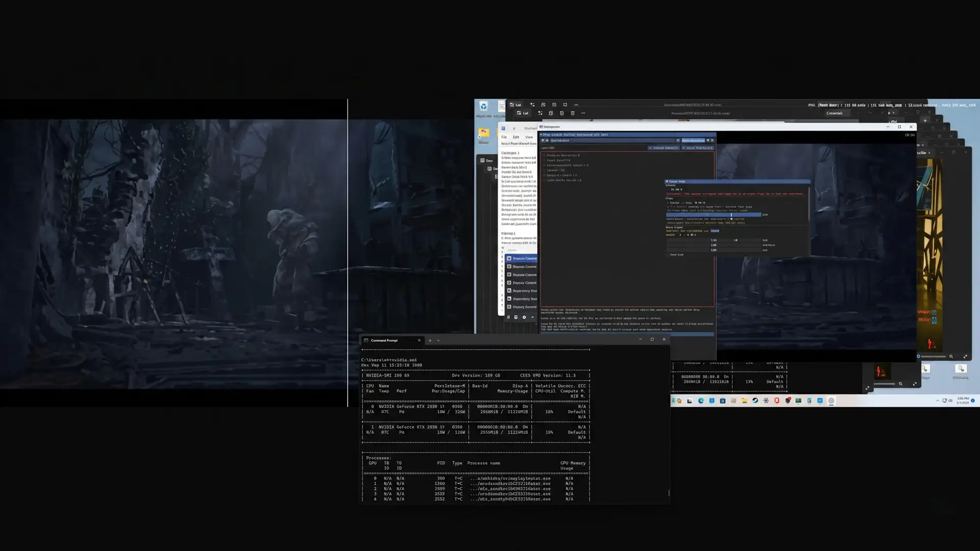Open File Explorer from the taskbar
The width and height of the screenshot is (980, 551).
[x=744, y=401]
